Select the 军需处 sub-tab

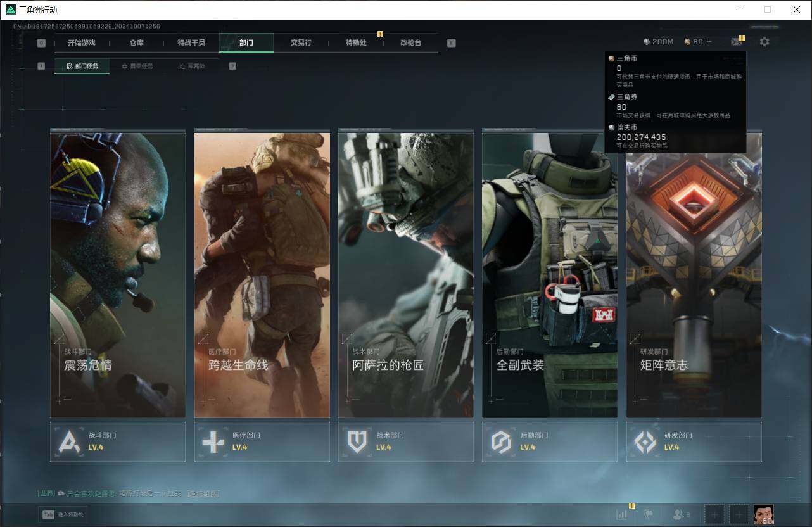(x=191, y=66)
